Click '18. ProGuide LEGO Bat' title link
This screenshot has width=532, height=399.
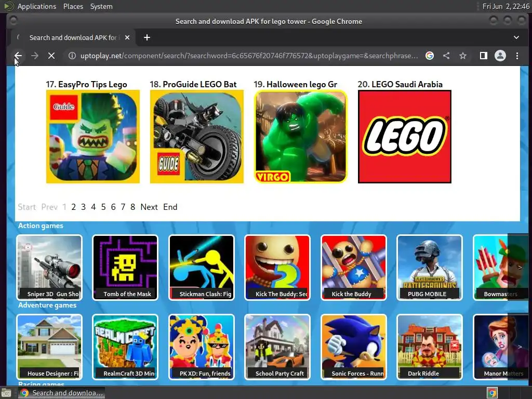[193, 84]
